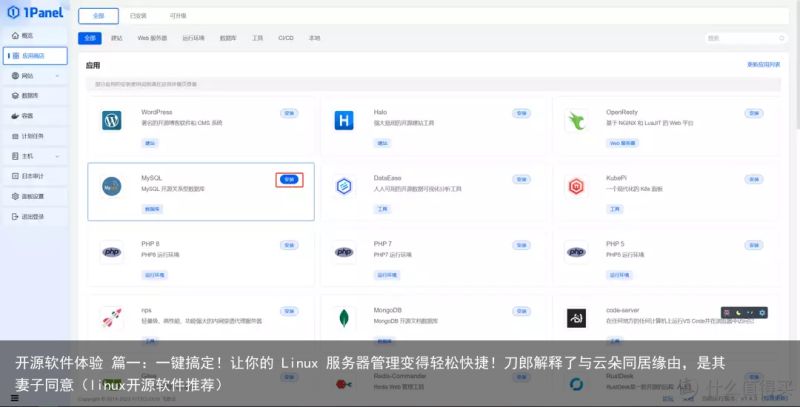The height and width of the screenshot is (407, 800).
Task: Switch to the 已安装 installed tab
Action: (x=138, y=16)
